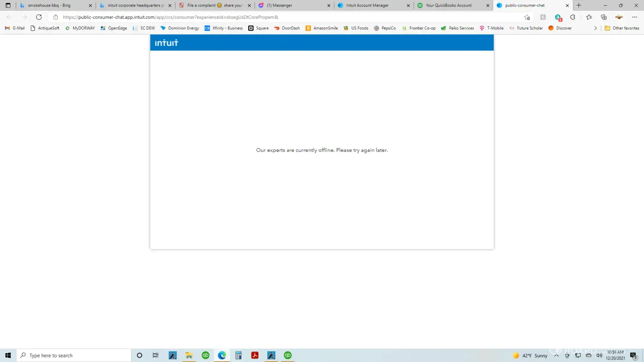This screenshot has width=644, height=362.
Task: Click the OneDrive cloud tray icon
Action: pos(589,355)
